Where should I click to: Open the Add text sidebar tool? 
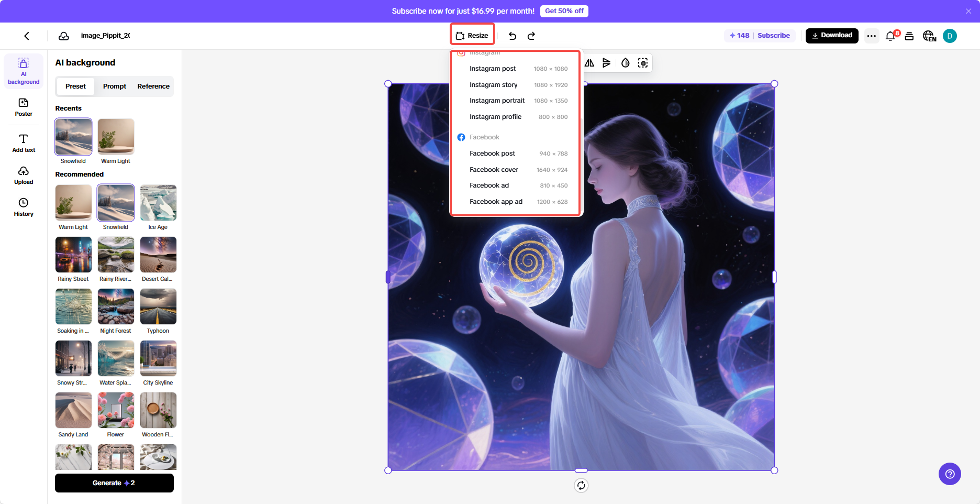[24, 144]
